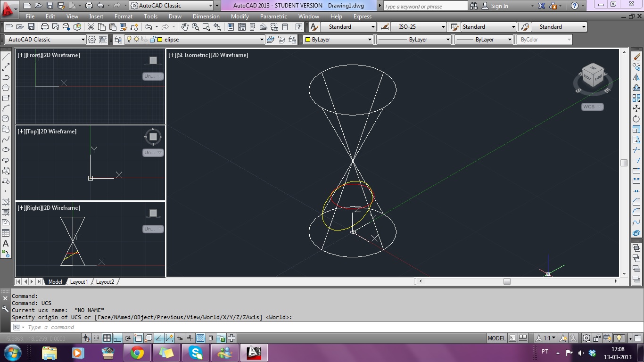The width and height of the screenshot is (644, 362).
Task: Click the Workspace Settings gear icon
Action: pyautogui.click(x=92, y=40)
